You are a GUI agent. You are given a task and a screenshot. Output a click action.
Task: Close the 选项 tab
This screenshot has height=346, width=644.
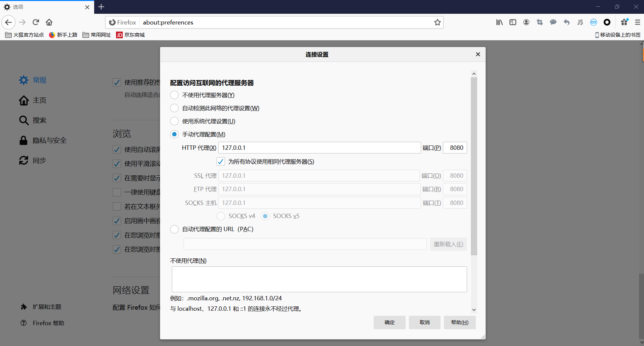[x=87, y=7]
